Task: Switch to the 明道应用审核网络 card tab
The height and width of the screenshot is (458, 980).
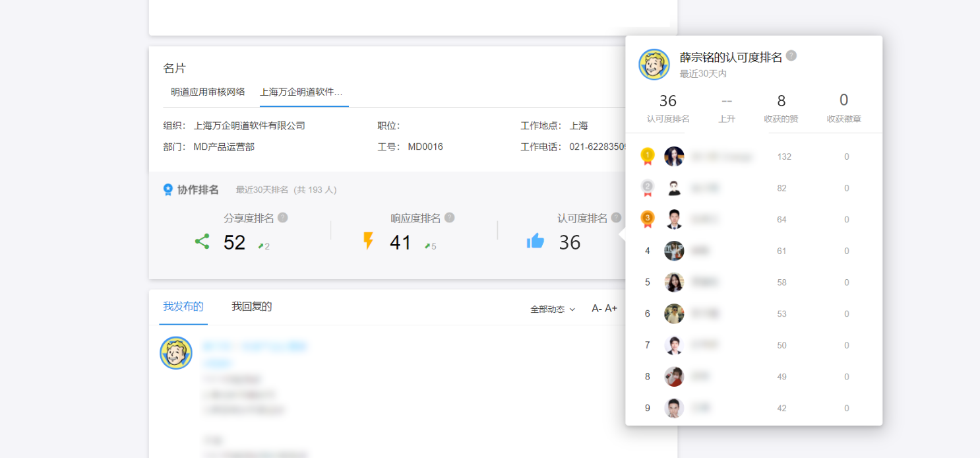Action: (208, 92)
